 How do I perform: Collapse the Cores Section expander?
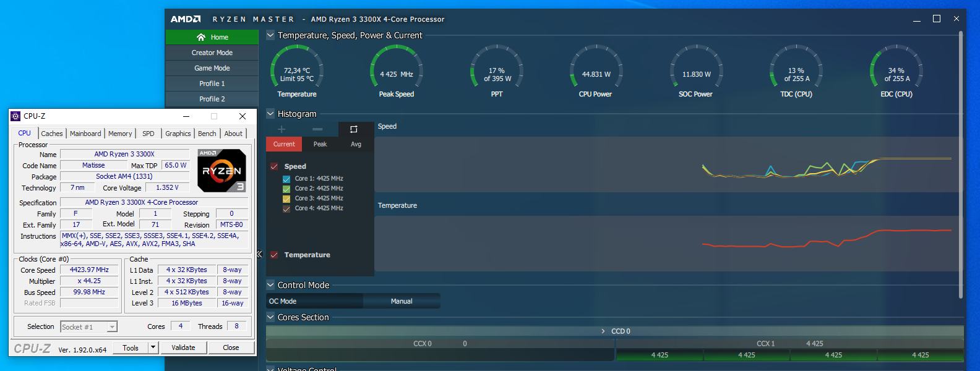tap(270, 317)
